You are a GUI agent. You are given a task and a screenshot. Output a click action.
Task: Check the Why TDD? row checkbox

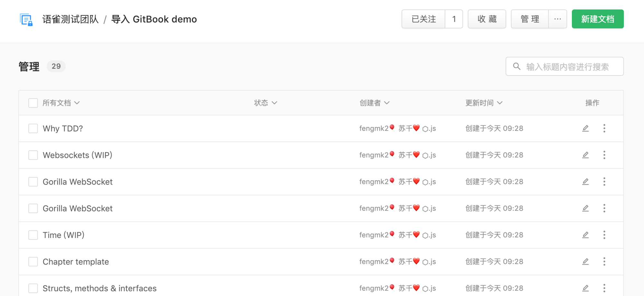point(33,128)
